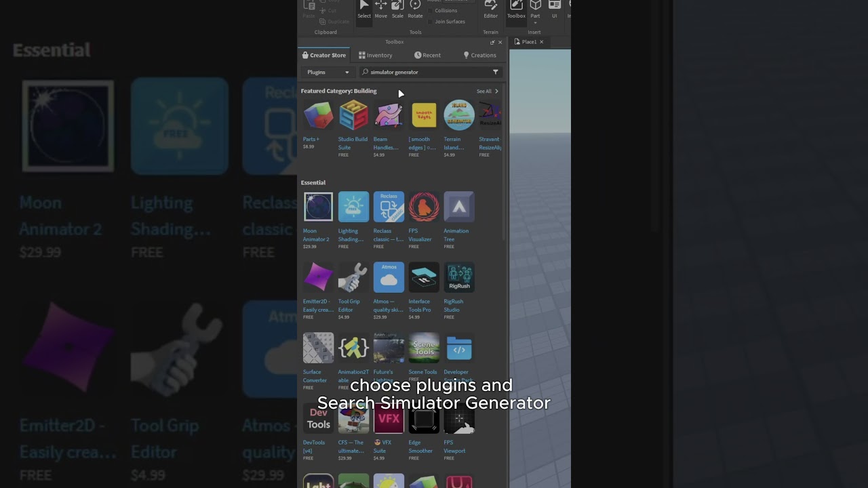Switch to the Recent tab
Image resolution: width=868 pixels, height=488 pixels.
pos(427,55)
